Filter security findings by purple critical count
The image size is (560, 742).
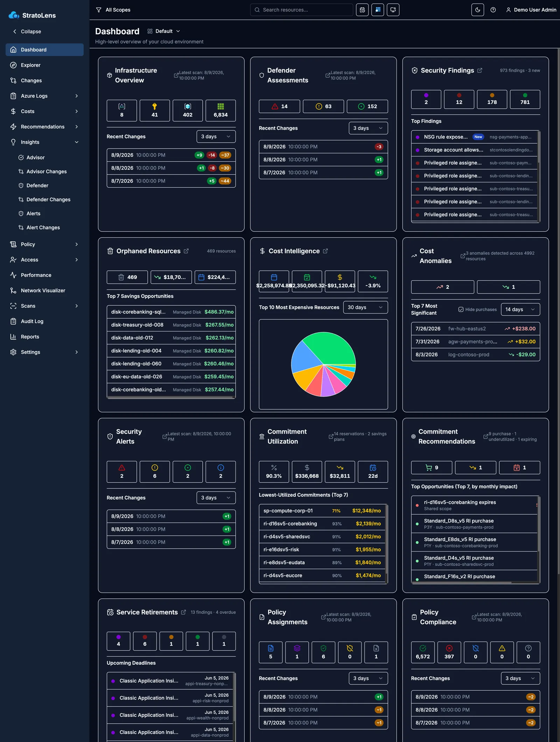426,99
